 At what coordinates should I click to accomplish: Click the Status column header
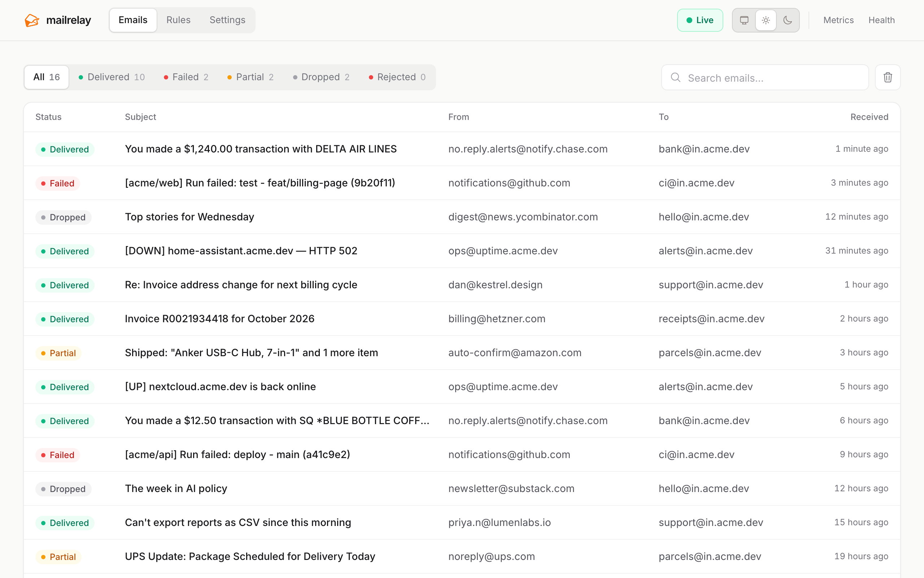(x=48, y=117)
